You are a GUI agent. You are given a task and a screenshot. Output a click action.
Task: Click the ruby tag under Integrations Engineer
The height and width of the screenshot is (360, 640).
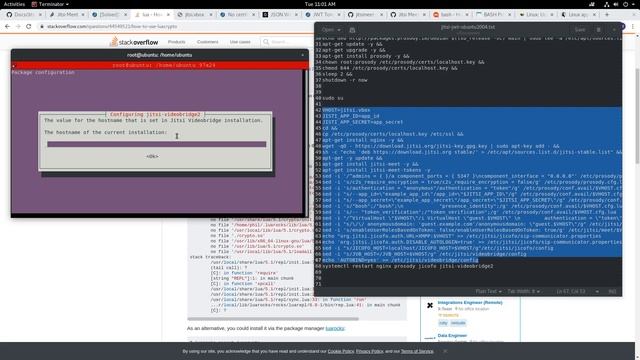[x=443, y=323]
